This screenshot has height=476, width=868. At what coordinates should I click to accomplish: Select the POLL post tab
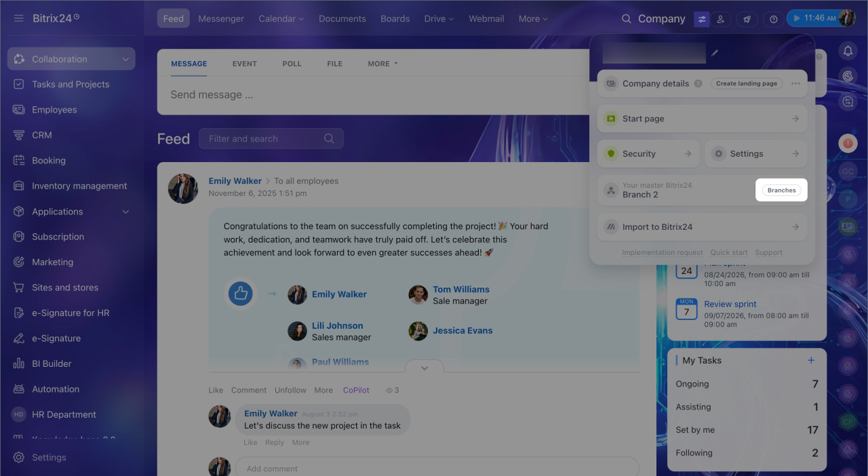click(x=292, y=64)
